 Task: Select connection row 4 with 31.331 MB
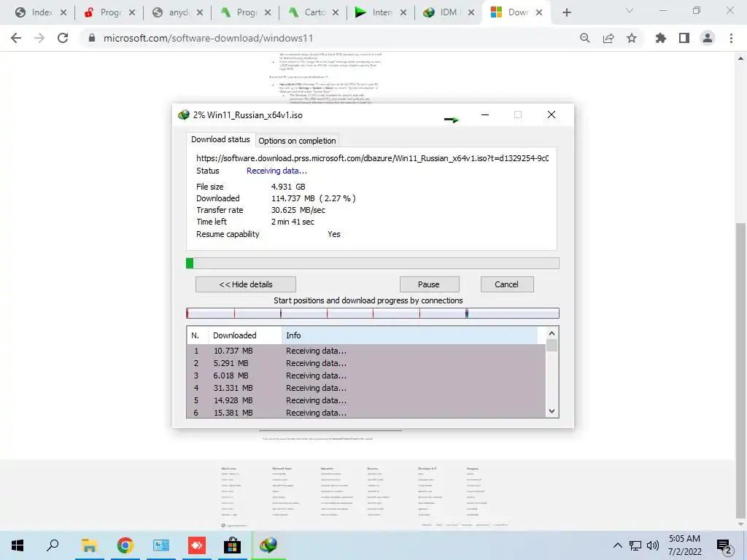tap(366, 388)
